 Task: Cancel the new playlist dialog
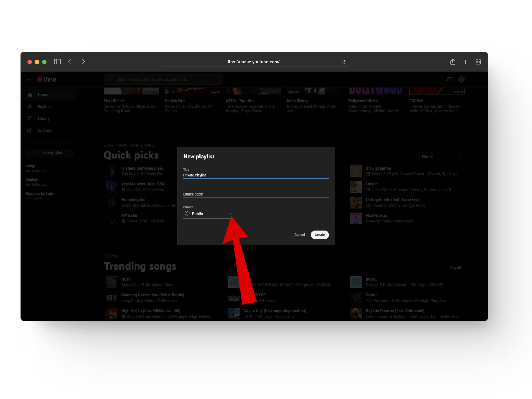click(299, 235)
